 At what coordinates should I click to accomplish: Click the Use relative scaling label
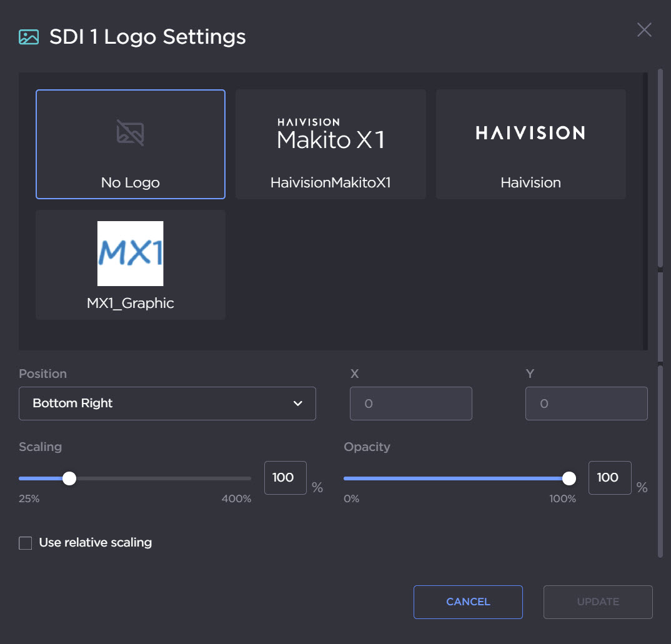pos(95,543)
